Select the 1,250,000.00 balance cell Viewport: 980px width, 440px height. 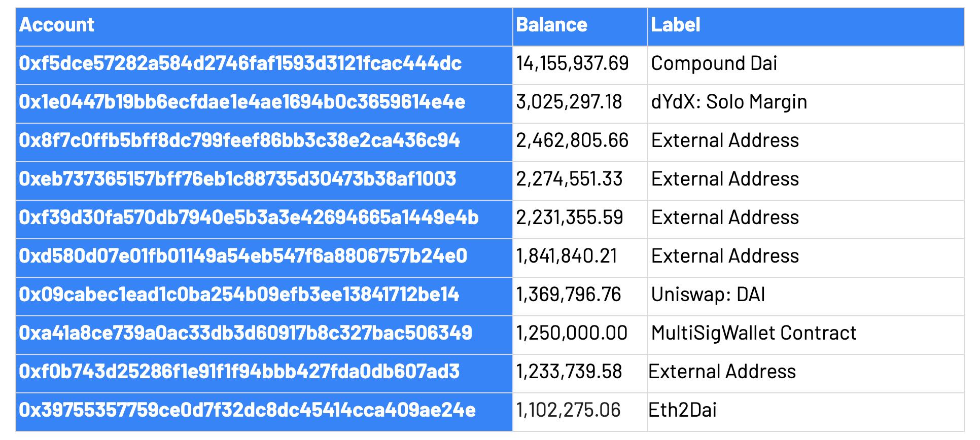[x=580, y=335]
